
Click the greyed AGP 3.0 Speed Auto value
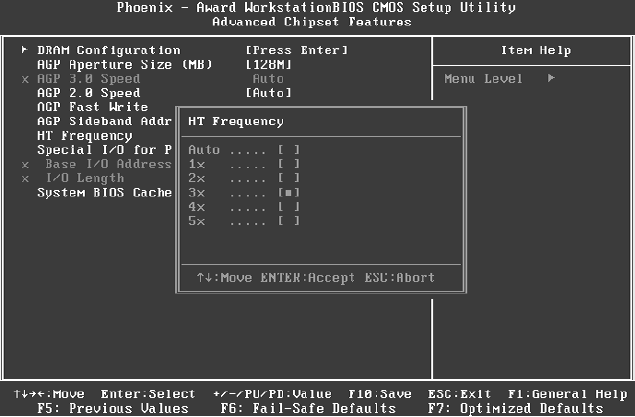point(268,79)
